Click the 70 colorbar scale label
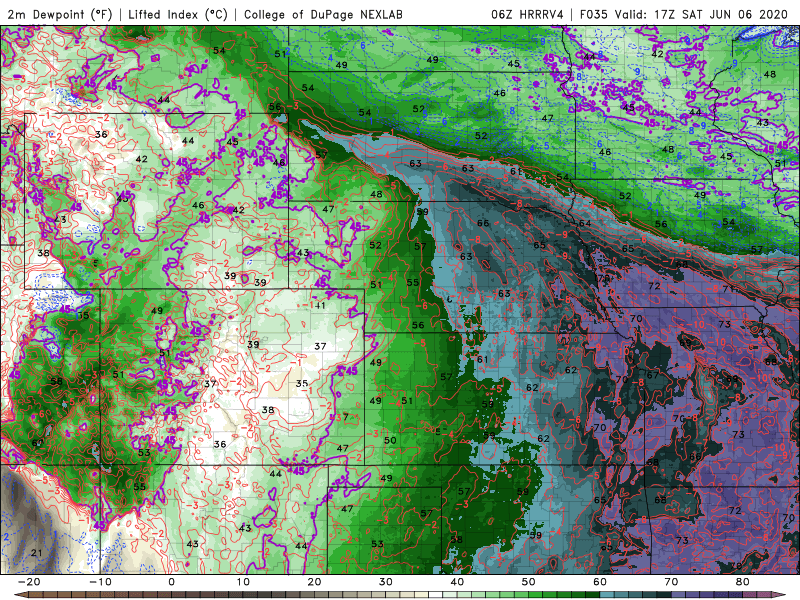 point(671,582)
